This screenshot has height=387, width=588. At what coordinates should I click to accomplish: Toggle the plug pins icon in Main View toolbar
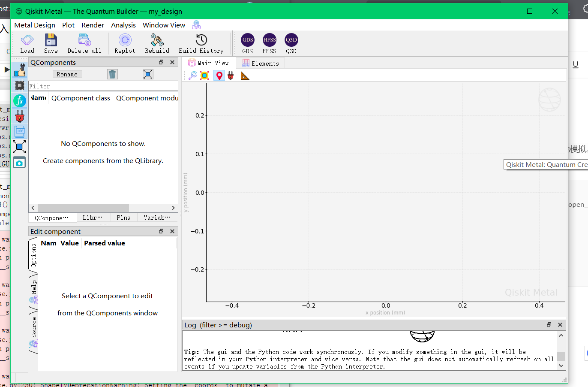click(x=231, y=76)
